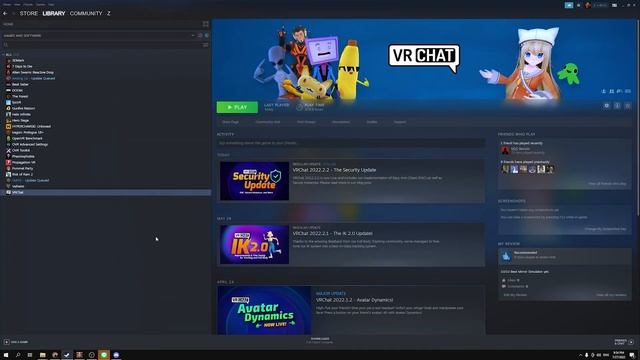Open VRChat Support link
The height and width of the screenshot is (360, 640).
coord(400,122)
